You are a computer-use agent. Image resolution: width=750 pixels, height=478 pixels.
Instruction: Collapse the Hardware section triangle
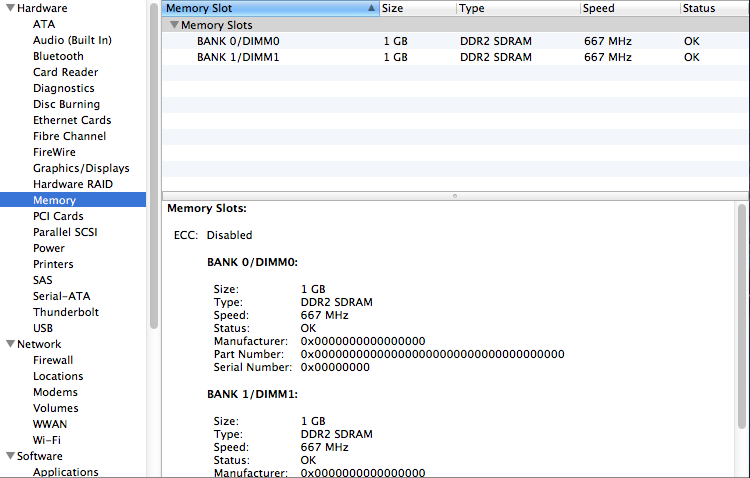coord(10,8)
